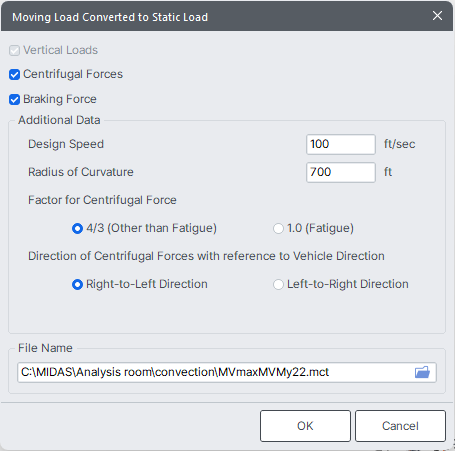Click the greyed Vertical Loads checkbox

click(14, 50)
